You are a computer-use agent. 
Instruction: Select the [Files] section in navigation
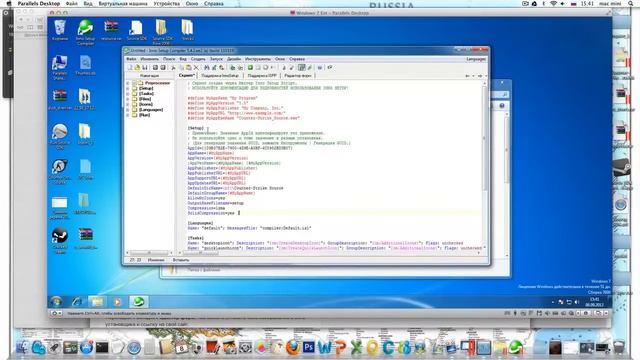click(145, 99)
